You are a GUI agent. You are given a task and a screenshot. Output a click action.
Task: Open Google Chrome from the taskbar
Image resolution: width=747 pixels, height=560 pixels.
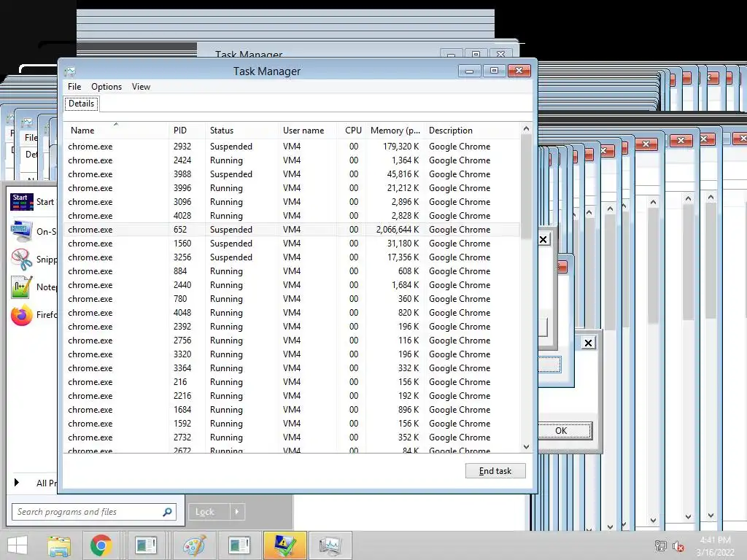coord(101,545)
